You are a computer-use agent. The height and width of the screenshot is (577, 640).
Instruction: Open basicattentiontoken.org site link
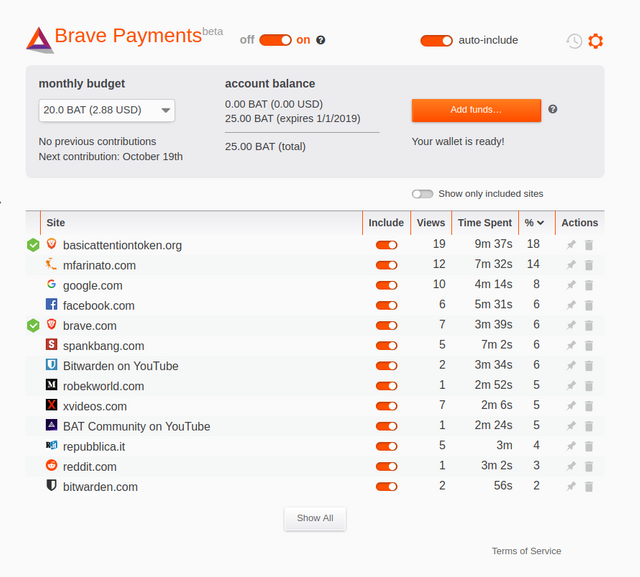click(x=122, y=245)
